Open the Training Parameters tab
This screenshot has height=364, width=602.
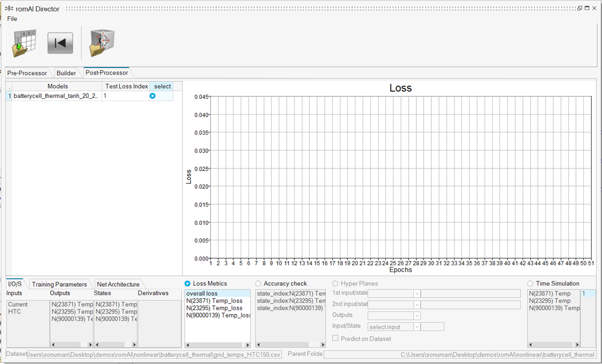pyautogui.click(x=59, y=285)
